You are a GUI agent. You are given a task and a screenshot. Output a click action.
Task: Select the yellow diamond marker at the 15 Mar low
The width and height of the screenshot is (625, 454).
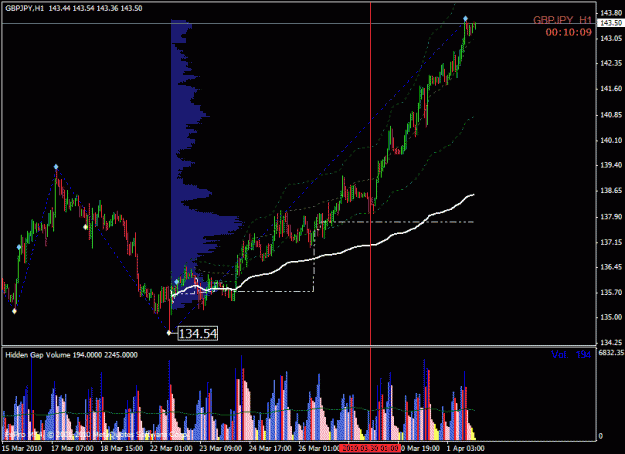tap(14, 311)
